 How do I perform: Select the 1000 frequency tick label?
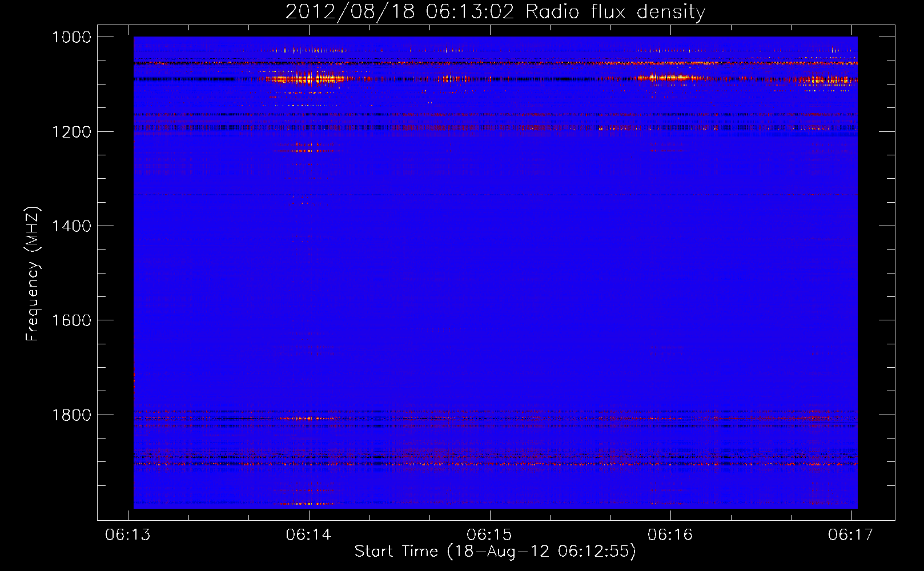coord(71,37)
